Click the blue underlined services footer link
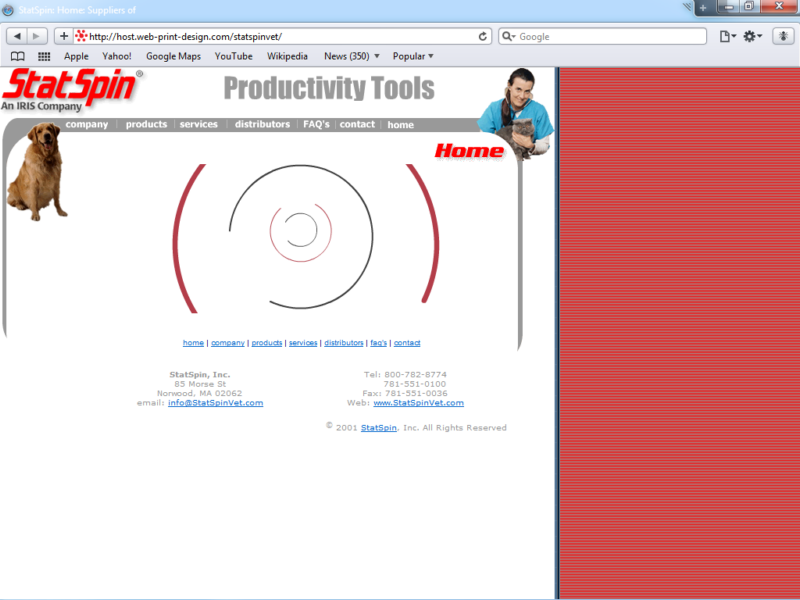The height and width of the screenshot is (600, 800). click(303, 343)
